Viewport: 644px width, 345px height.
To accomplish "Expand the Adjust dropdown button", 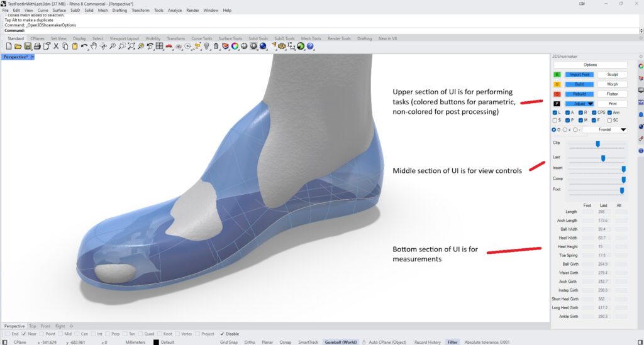I will point(590,104).
